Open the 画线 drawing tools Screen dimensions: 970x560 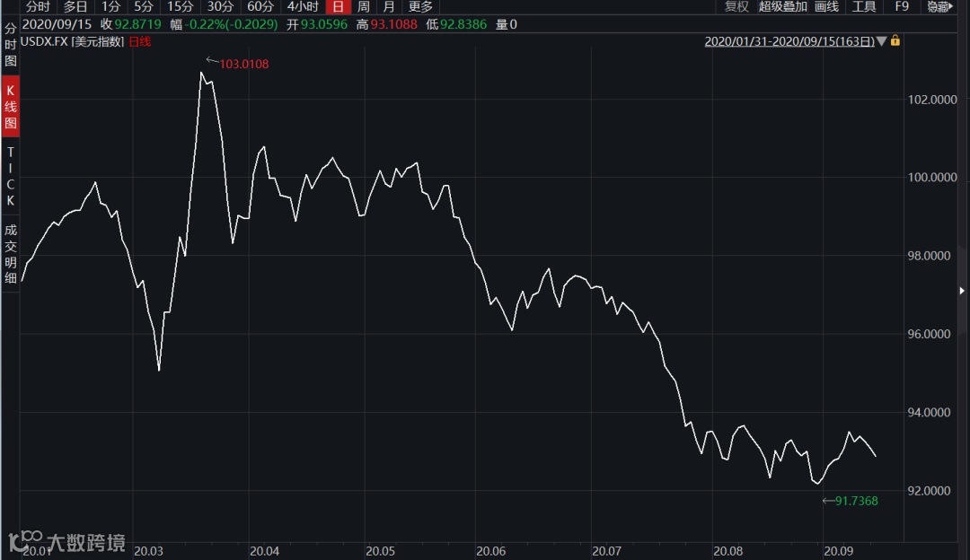point(826,7)
